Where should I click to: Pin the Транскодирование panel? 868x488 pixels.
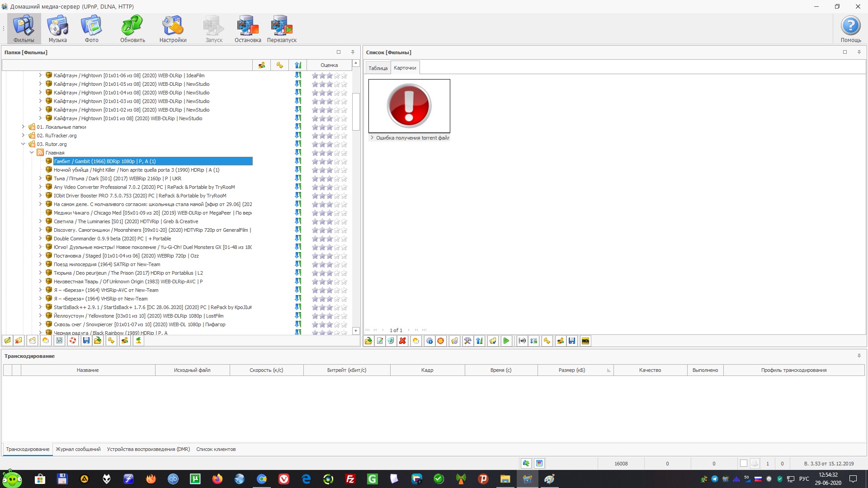click(859, 356)
